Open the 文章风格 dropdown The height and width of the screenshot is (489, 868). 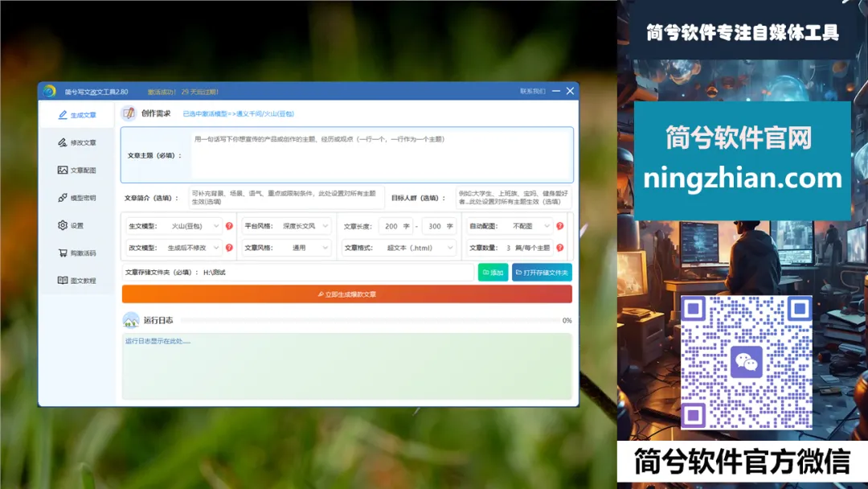[x=304, y=248]
